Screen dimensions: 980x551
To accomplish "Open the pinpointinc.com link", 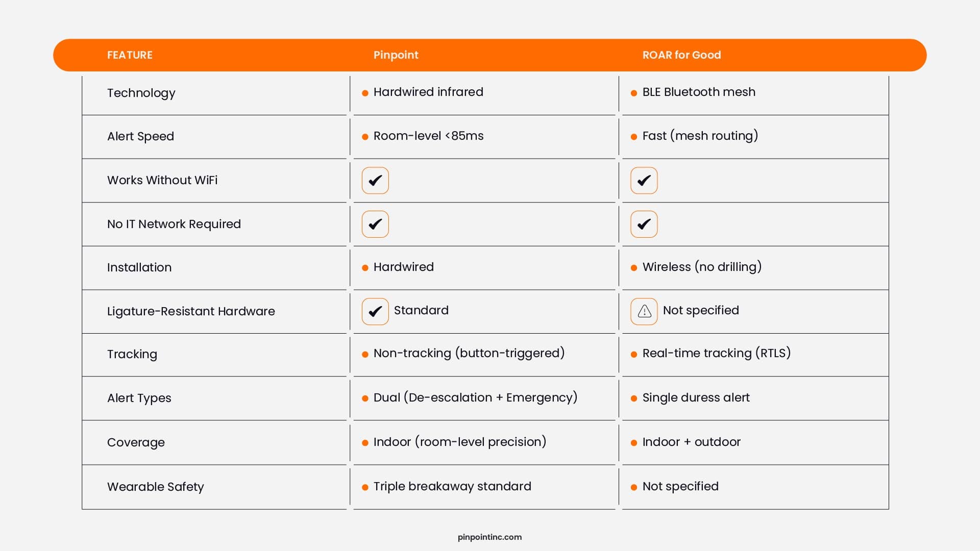I will coord(489,537).
